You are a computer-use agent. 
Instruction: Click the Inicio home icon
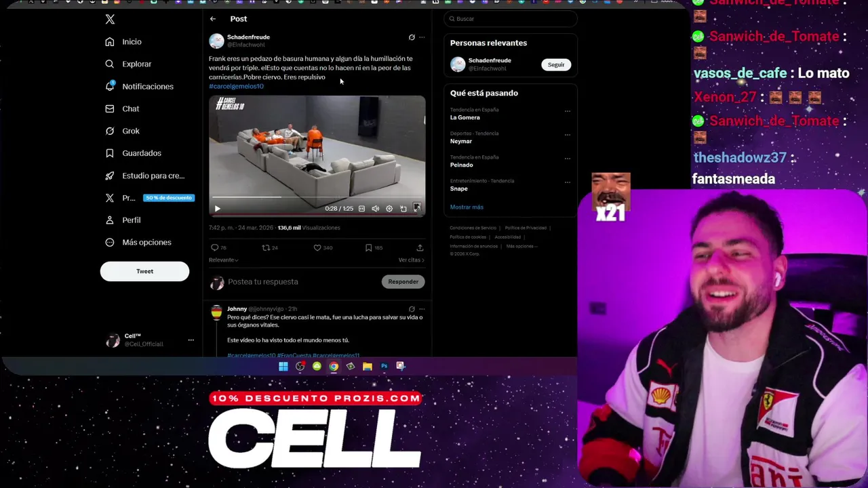110,42
